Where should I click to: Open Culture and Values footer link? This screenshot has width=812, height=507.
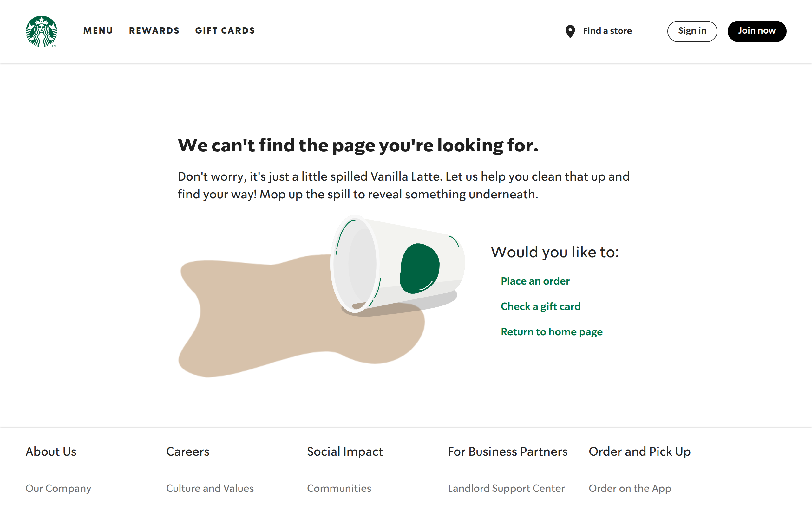coord(210,488)
